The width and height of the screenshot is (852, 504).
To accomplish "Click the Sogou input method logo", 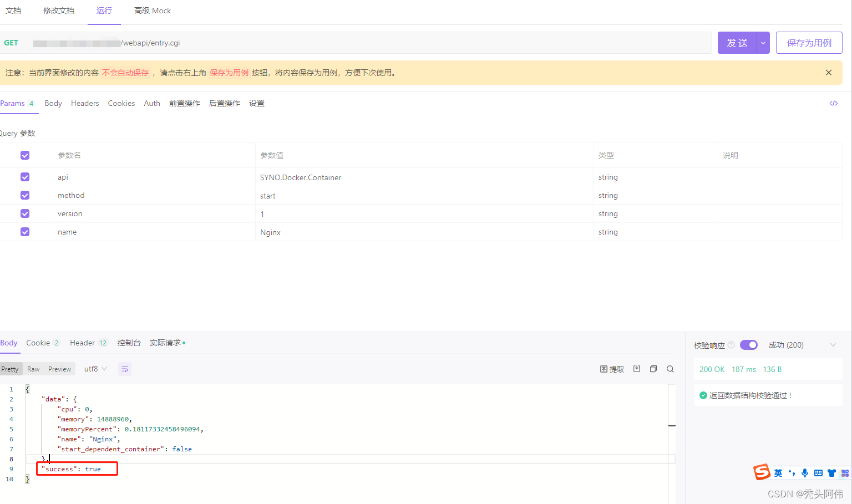I will [762, 472].
